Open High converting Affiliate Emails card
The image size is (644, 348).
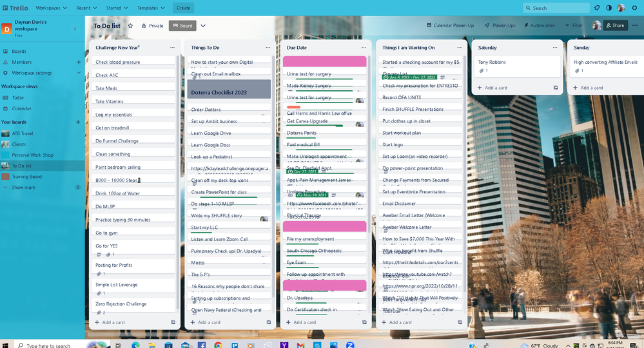pos(608,66)
